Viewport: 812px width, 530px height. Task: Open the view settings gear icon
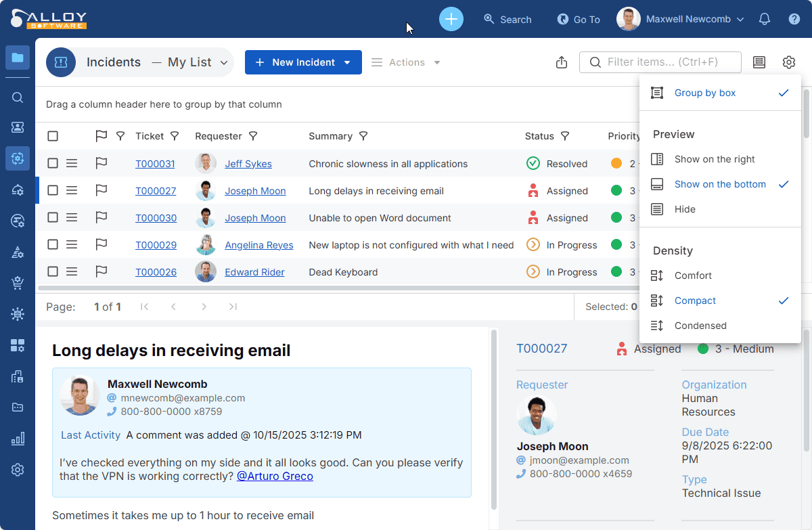tap(789, 62)
